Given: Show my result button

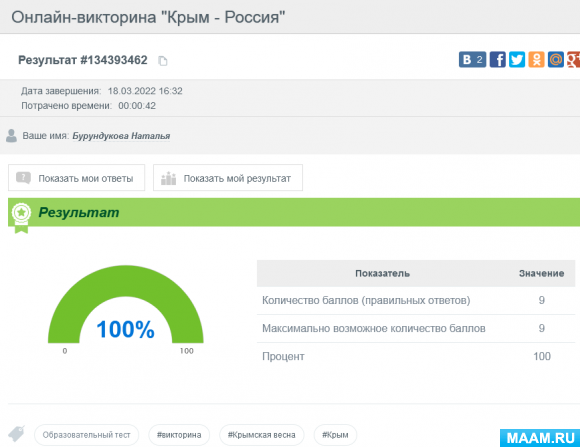Looking at the screenshot, I should 228,178.
